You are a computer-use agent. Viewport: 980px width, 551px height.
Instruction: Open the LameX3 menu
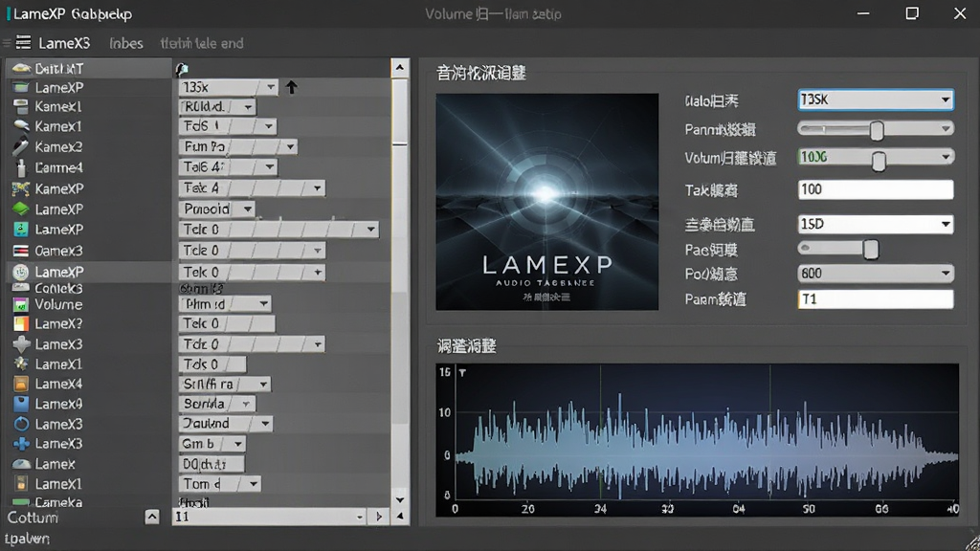coord(64,43)
